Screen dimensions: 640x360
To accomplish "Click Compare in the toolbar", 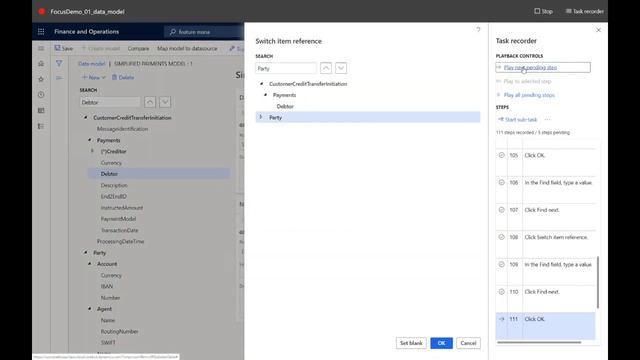I will (x=138, y=48).
